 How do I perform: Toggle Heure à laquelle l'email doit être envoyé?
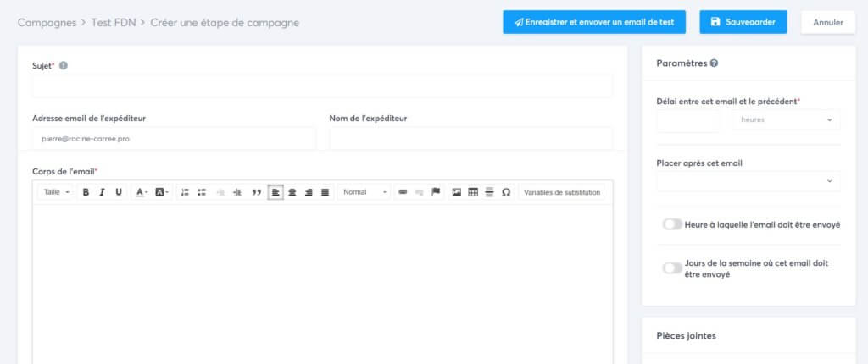click(672, 224)
